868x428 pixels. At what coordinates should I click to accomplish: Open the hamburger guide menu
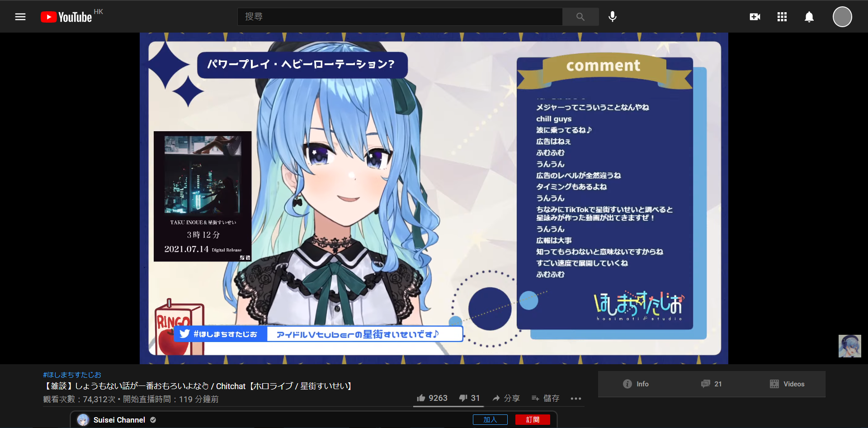pos(20,17)
